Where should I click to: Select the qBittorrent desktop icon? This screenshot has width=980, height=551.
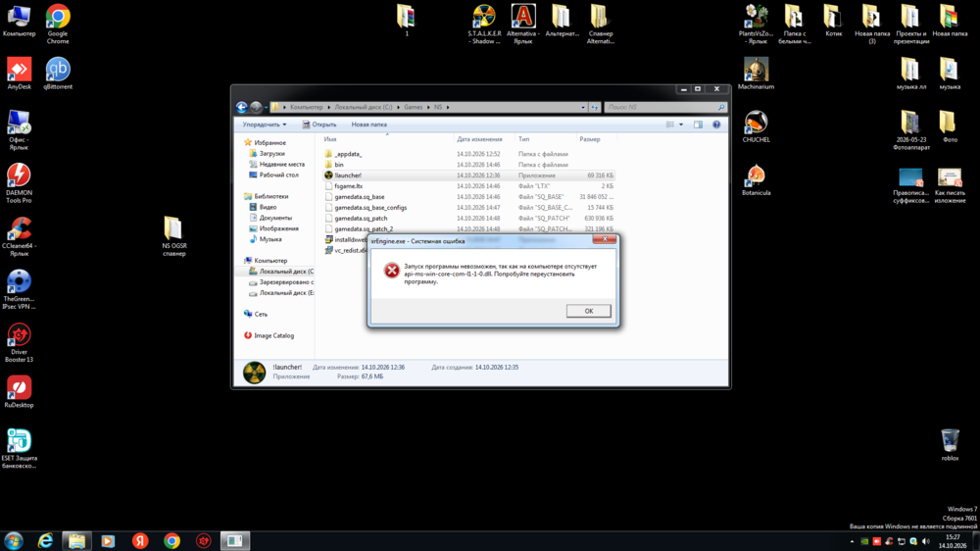click(x=58, y=74)
